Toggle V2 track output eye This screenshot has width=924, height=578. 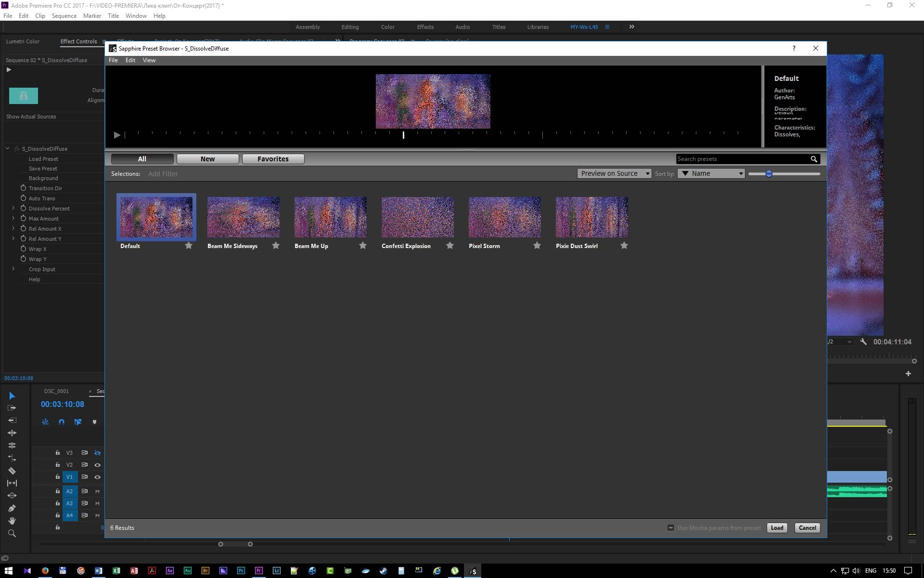tap(97, 465)
